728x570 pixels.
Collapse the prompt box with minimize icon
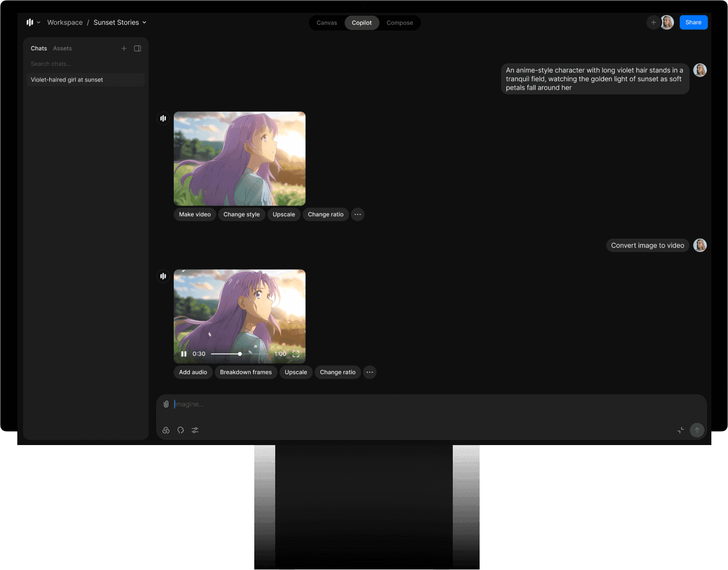click(680, 430)
